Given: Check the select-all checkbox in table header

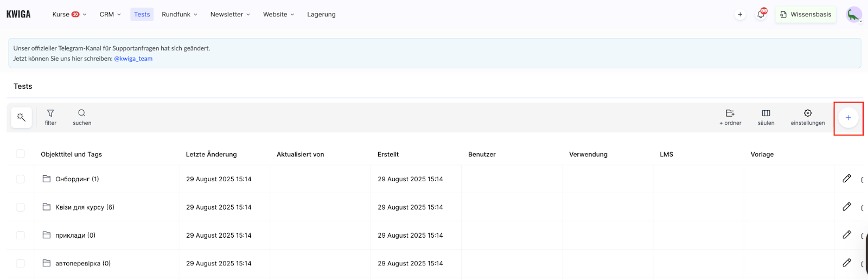Looking at the screenshot, I should [21, 154].
